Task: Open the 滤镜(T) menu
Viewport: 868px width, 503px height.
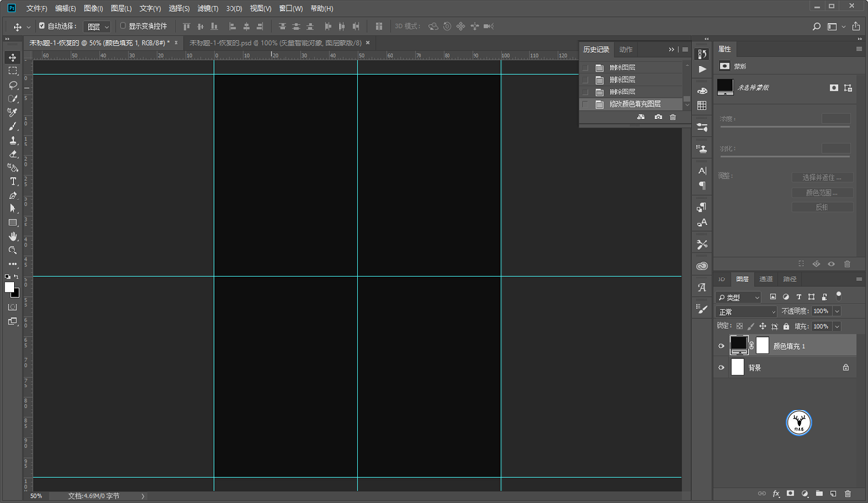Action: pyautogui.click(x=207, y=8)
